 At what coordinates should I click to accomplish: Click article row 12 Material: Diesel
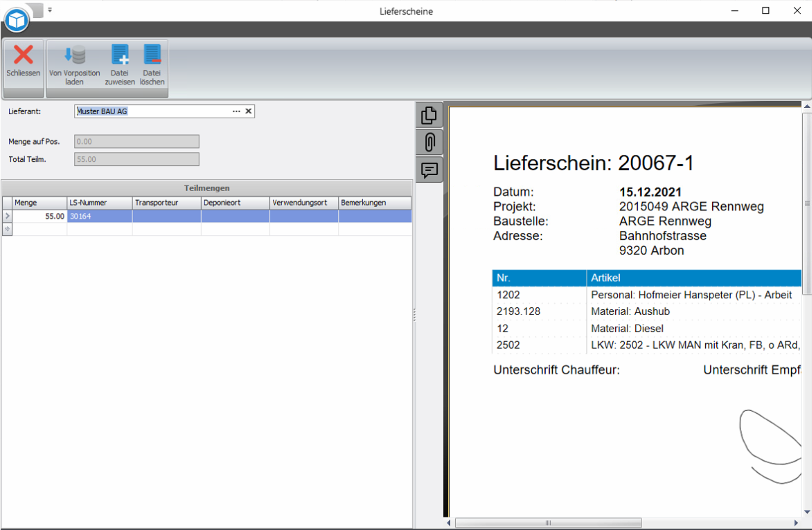[646, 328]
